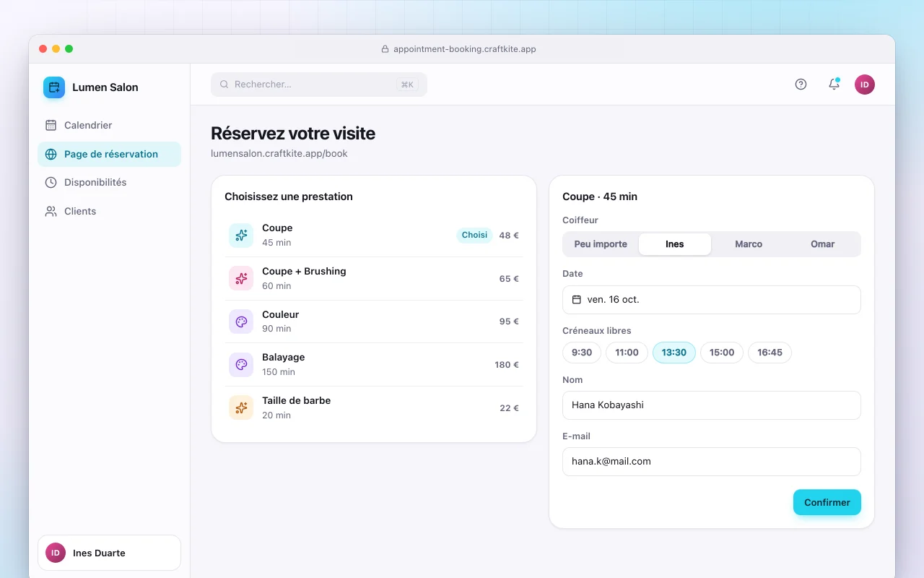Open Calendrier in the sidebar
The image size is (924, 578).
coord(109,125)
